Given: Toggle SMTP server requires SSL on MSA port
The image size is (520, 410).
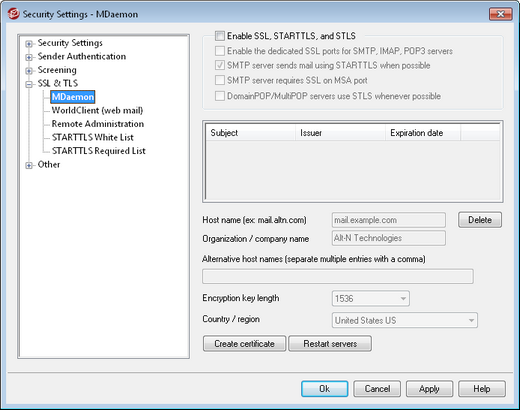Looking at the screenshot, I should tap(220, 80).
